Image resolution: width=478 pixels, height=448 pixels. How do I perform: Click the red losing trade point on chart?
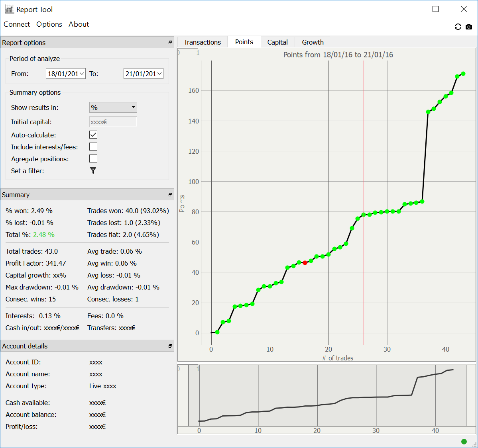click(x=305, y=263)
